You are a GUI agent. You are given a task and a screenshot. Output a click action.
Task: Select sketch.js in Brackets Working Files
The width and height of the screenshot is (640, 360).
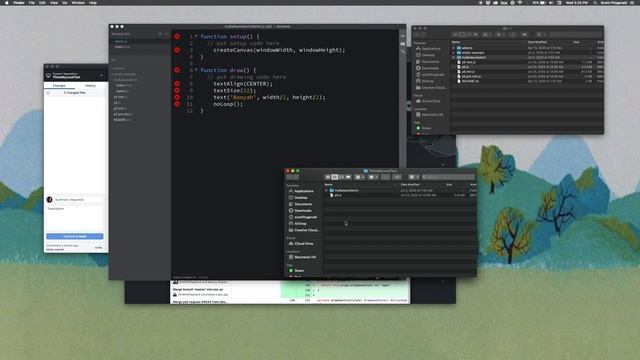(x=121, y=41)
